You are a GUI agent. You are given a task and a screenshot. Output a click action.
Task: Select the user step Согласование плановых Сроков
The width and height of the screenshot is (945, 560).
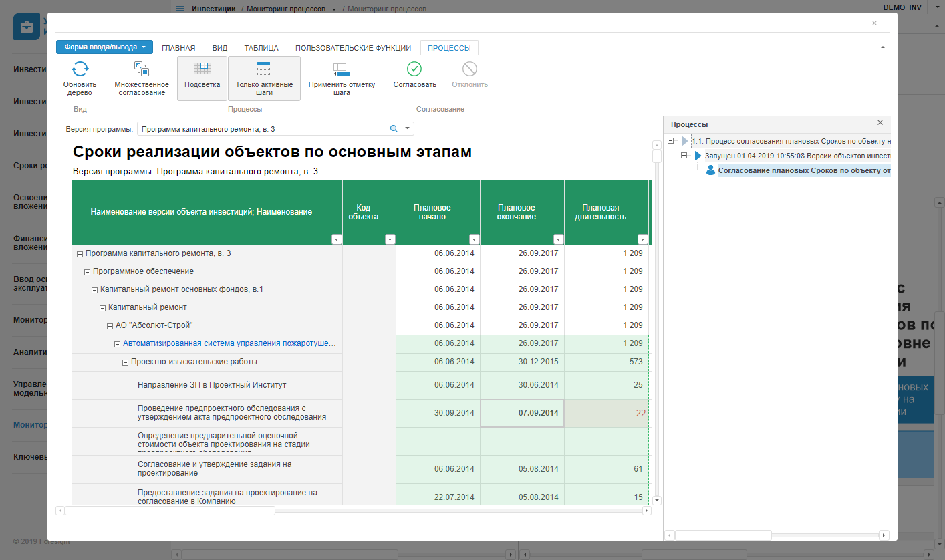pyautogui.click(x=802, y=171)
